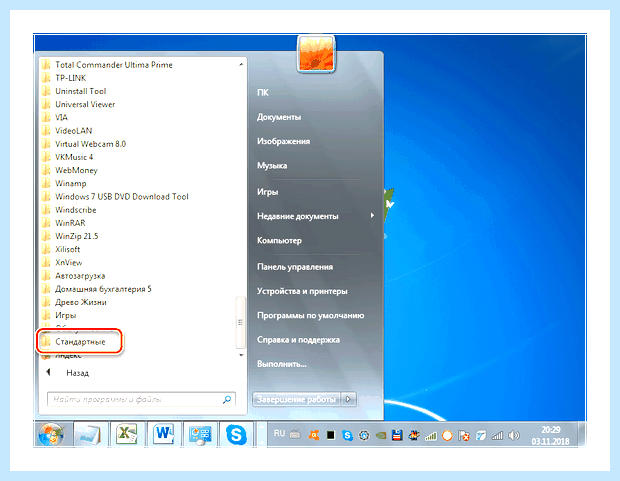Open Windows 7 USB DVD Download Tool folder
Screen dimensions: 620x481
point(121,197)
